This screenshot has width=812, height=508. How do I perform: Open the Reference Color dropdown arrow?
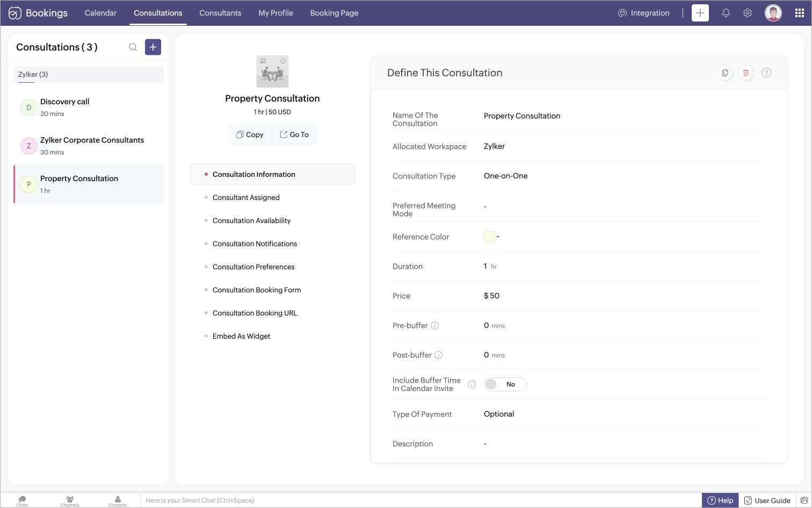(x=498, y=237)
